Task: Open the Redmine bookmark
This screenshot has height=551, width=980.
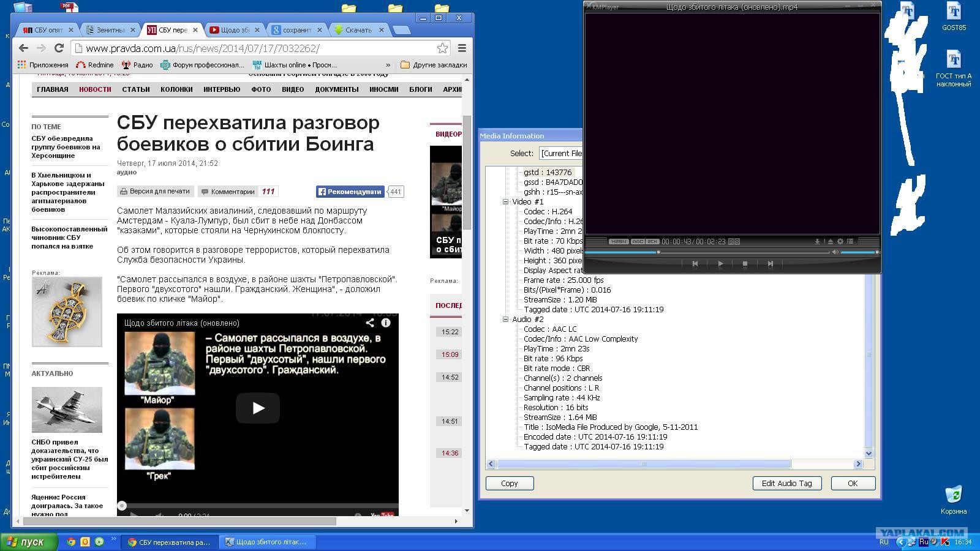Action: [95, 65]
